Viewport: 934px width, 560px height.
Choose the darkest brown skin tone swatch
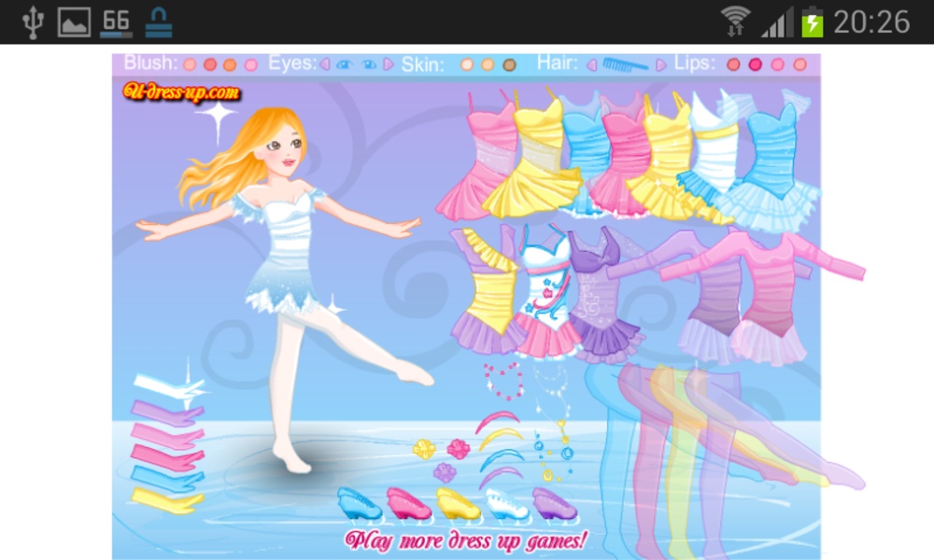509,65
